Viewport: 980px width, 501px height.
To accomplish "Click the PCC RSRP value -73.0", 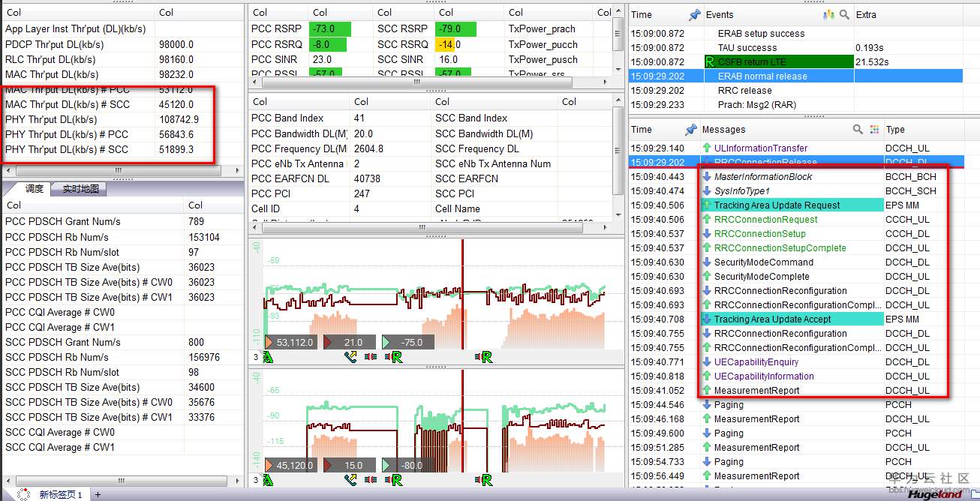I will tap(329, 28).
